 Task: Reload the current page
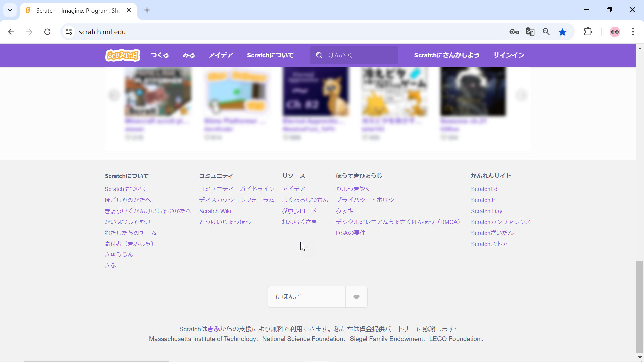(x=47, y=32)
